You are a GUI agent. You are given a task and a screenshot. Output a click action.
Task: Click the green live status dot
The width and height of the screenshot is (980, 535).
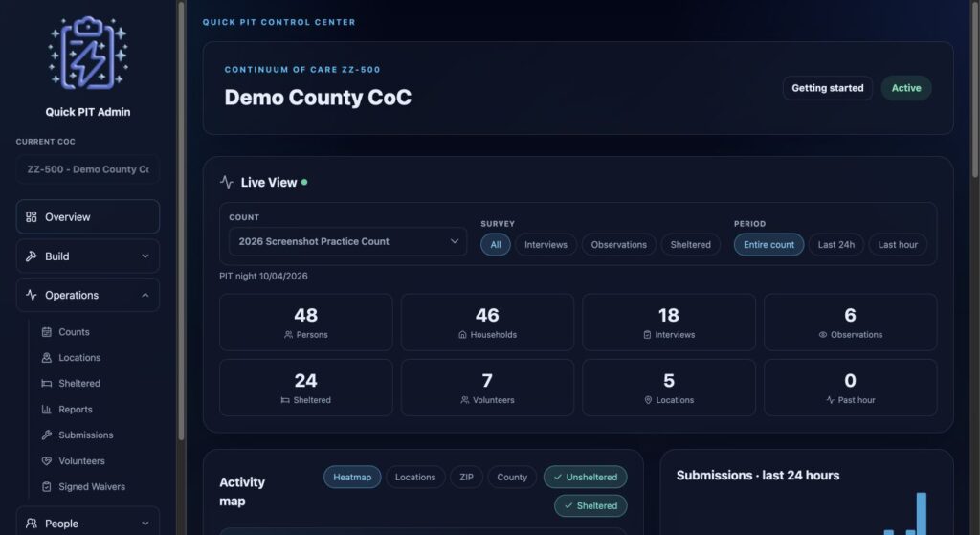click(304, 182)
